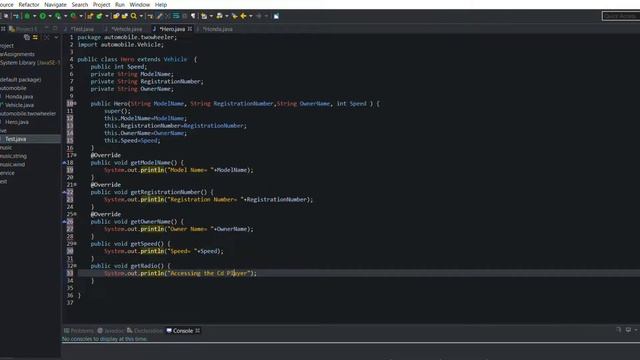640x360 pixels.
Task: Click the grayed Forward navigation arrow
Action: click(x=259, y=16)
